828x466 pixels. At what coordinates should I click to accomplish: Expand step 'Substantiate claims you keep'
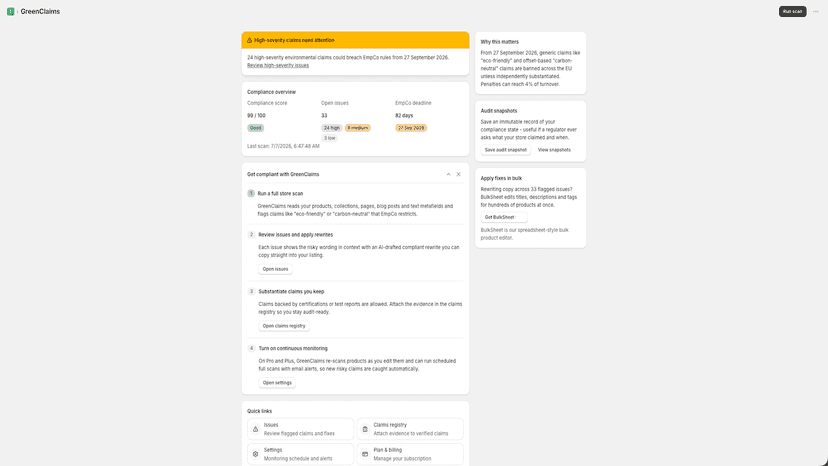[291, 292]
